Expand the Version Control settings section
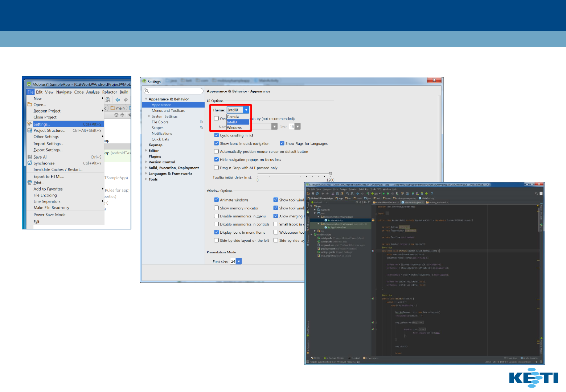Viewport: 566px width, 392px height. tap(146, 162)
